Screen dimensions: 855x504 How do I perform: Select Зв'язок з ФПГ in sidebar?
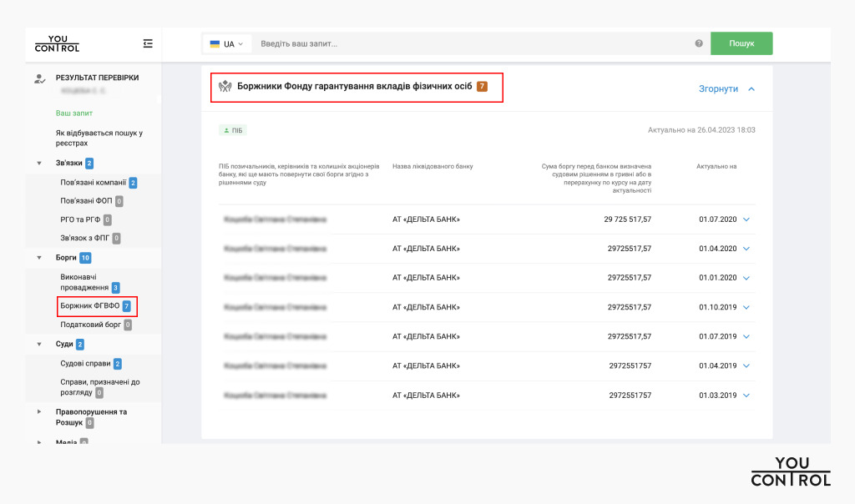coord(85,238)
